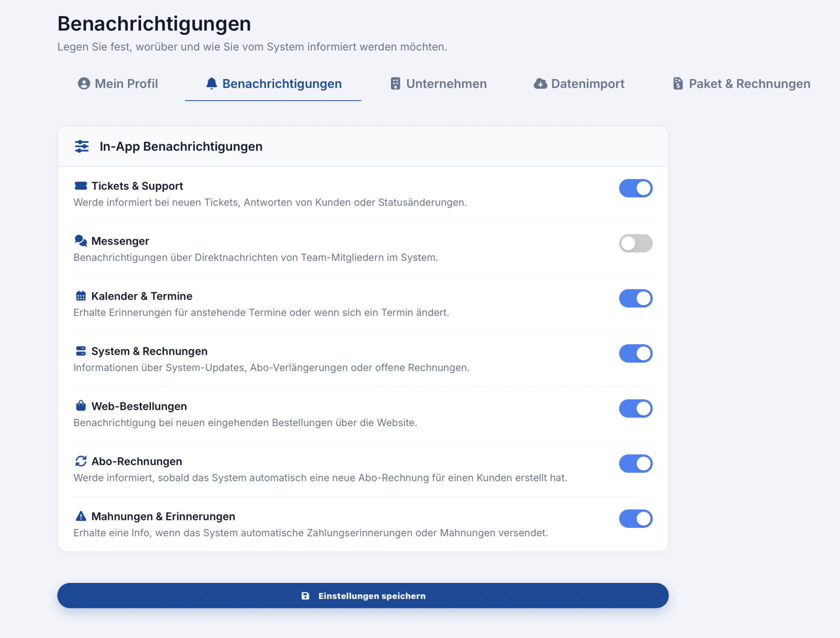
Task: Click the sliders icon in In-App Benachrichtigungen header
Action: [81, 147]
